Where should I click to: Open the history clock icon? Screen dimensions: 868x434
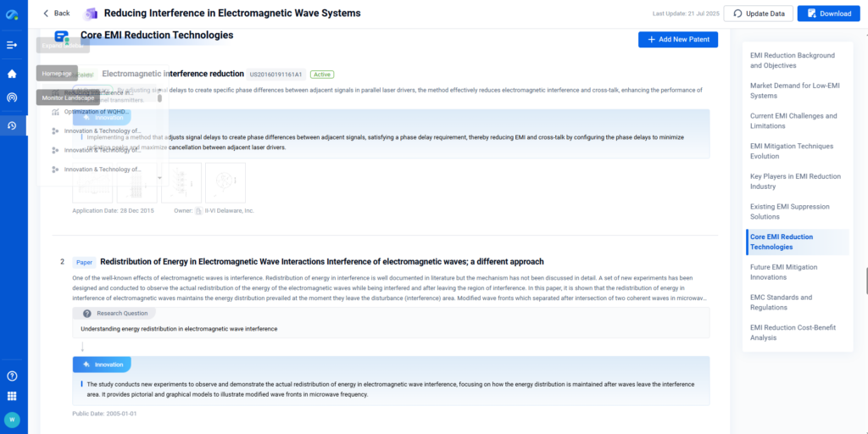12,125
